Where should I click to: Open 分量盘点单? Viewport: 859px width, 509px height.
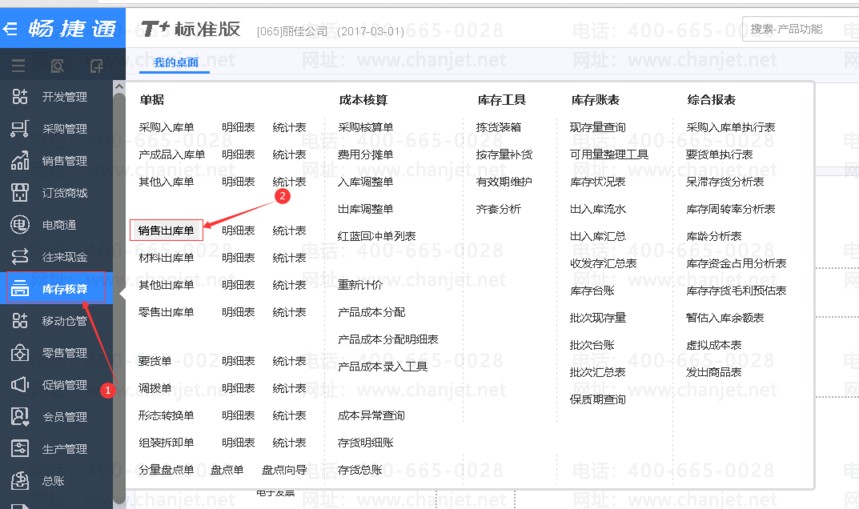[166, 470]
